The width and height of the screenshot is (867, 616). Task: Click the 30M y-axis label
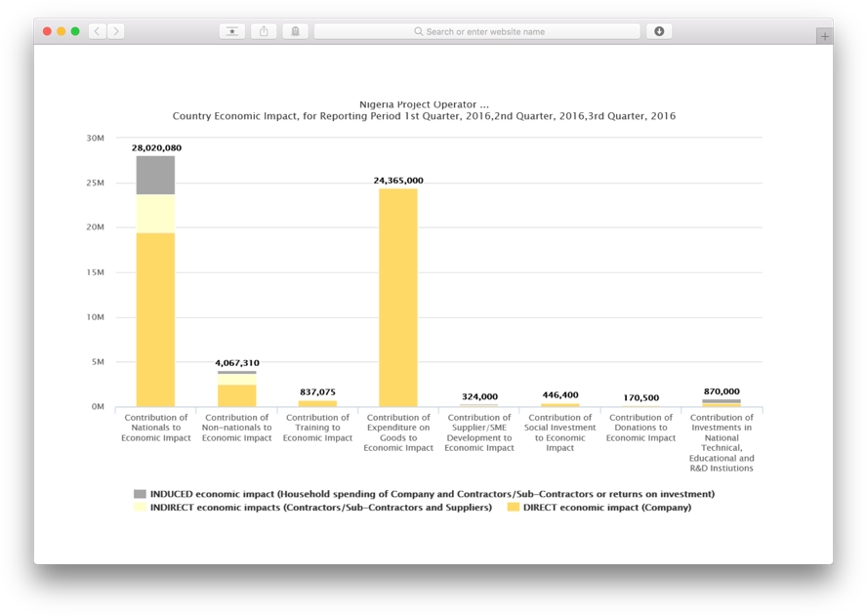coord(95,138)
